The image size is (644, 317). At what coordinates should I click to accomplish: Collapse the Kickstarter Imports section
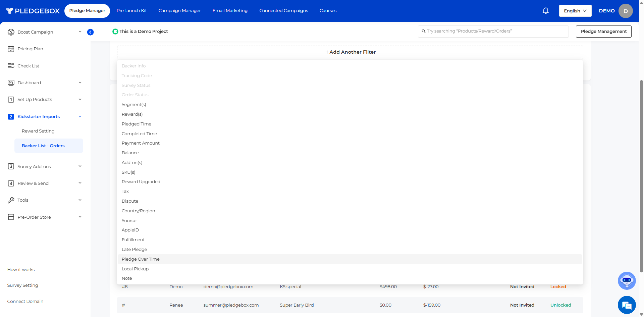(x=80, y=116)
